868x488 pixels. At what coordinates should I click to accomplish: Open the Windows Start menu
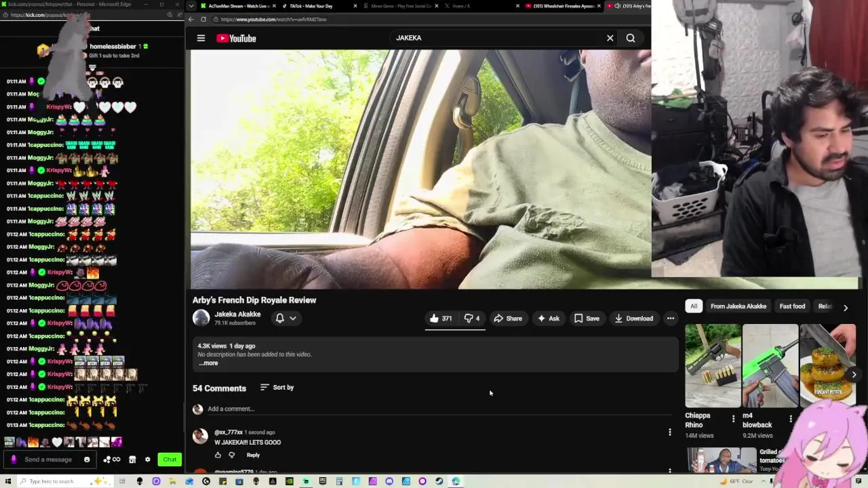(x=7, y=481)
